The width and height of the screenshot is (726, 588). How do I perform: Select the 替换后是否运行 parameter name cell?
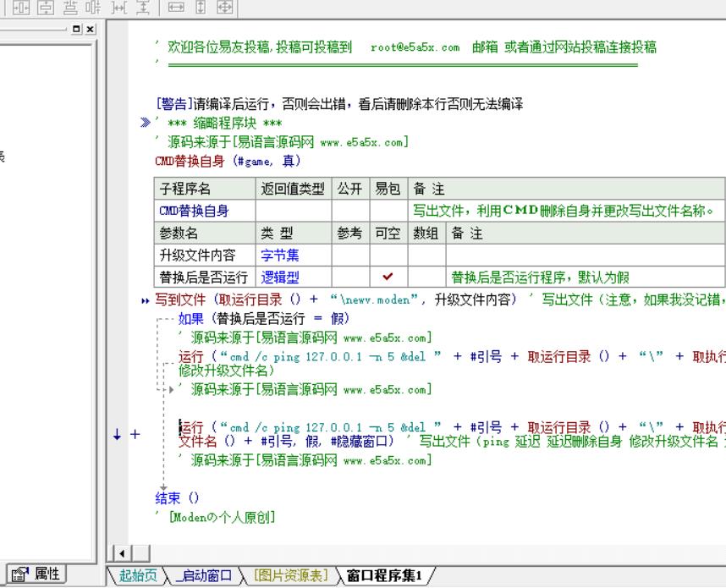[205, 277]
